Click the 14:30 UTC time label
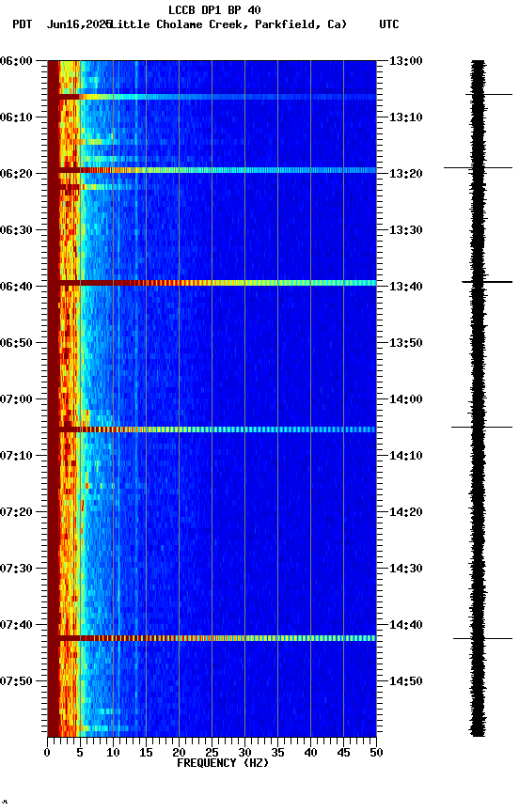 click(x=406, y=569)
